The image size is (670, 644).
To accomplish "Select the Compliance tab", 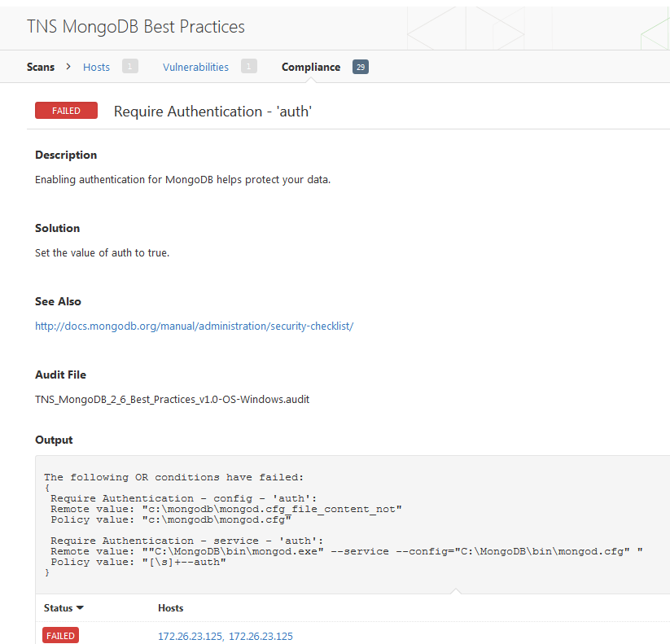I will click(311, 67).
